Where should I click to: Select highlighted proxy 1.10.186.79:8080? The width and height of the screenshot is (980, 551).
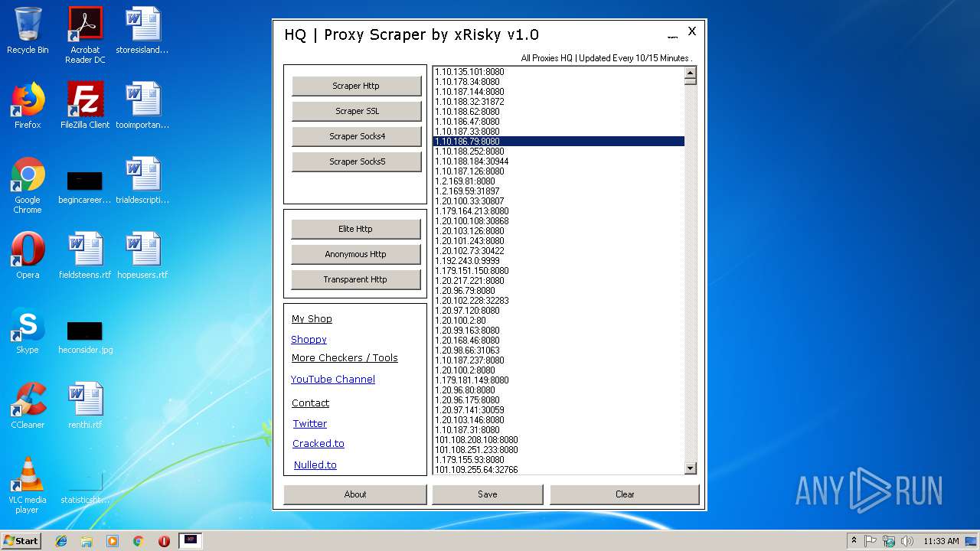tap(559, 142)
